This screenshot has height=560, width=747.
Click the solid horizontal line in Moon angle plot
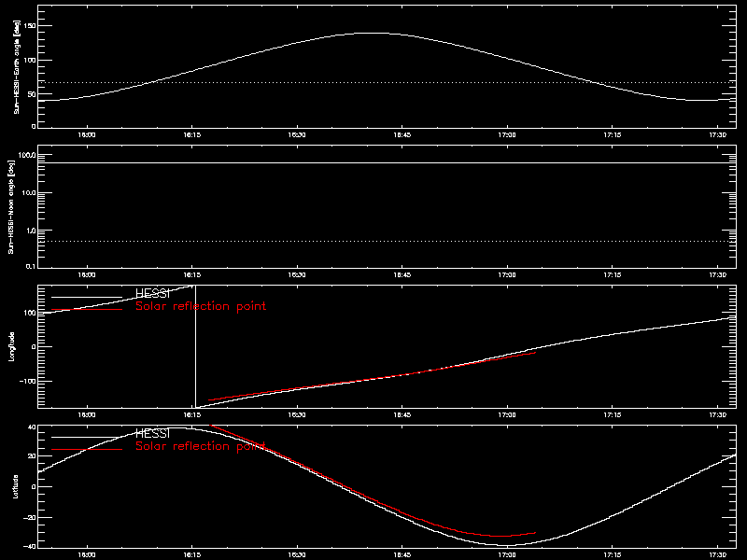click(x=387, y=162)
